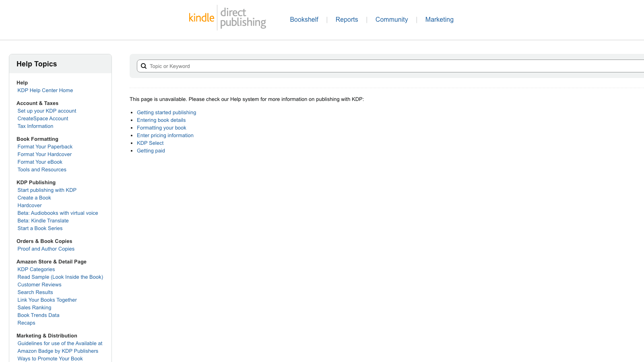Open Format Your eBook topic
Viewport: 644px width, 362px height.
tap(40, 162)
